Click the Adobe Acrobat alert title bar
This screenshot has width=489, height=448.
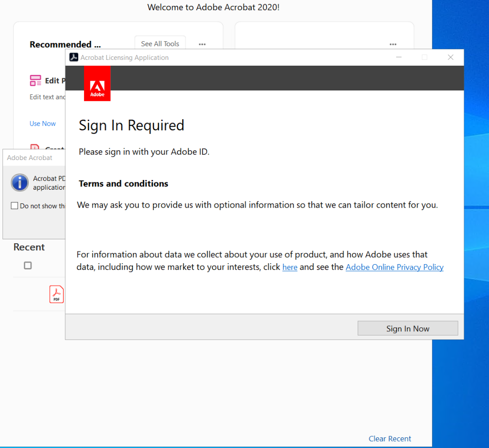pyautogui.click(x=30, y=157)
